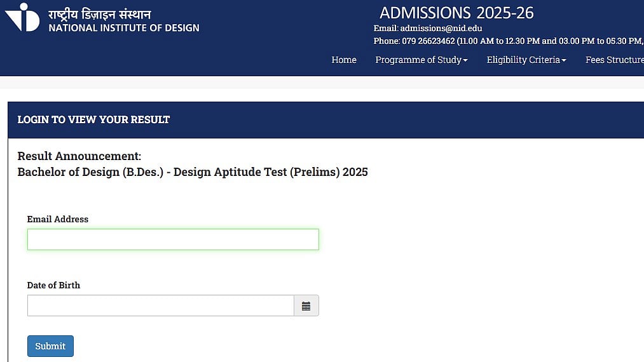Open the Fees Structure menu item
The width and height of the screenshot is (644, 362).
(614, 60)
